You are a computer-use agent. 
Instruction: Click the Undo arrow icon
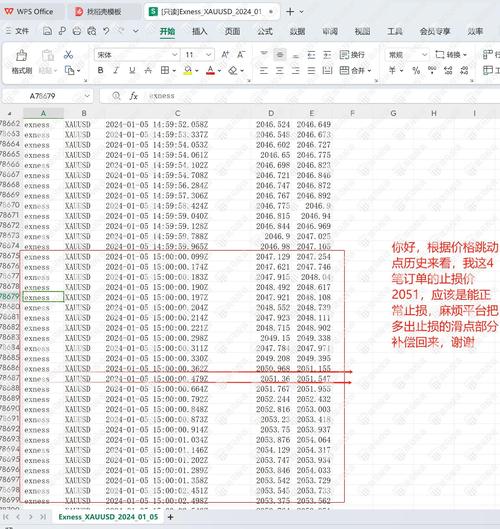pyautogui.click(x=106, y=31)
